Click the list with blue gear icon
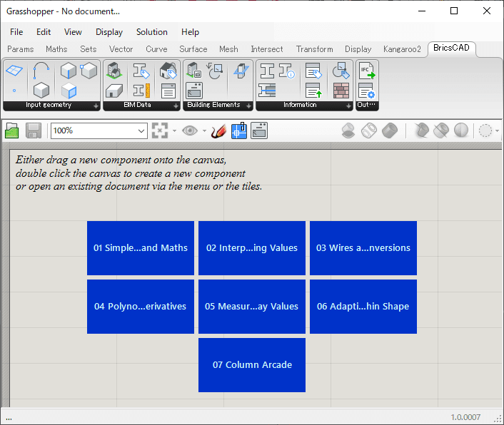 (x=367, y=90)
